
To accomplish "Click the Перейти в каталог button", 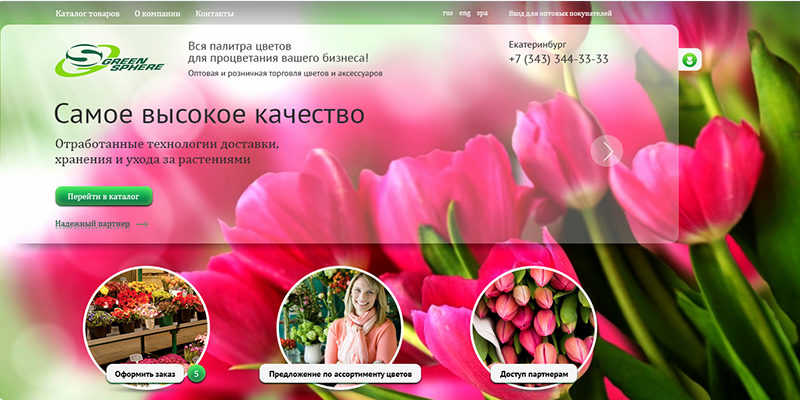I will 104,196.
